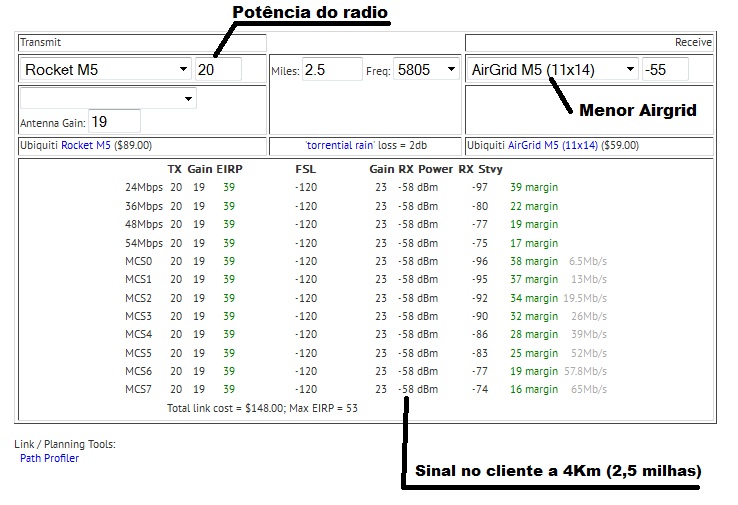Screen dimensions: 738x505
Task: Click the -96 sensitivity value
Action: point(480,261)
